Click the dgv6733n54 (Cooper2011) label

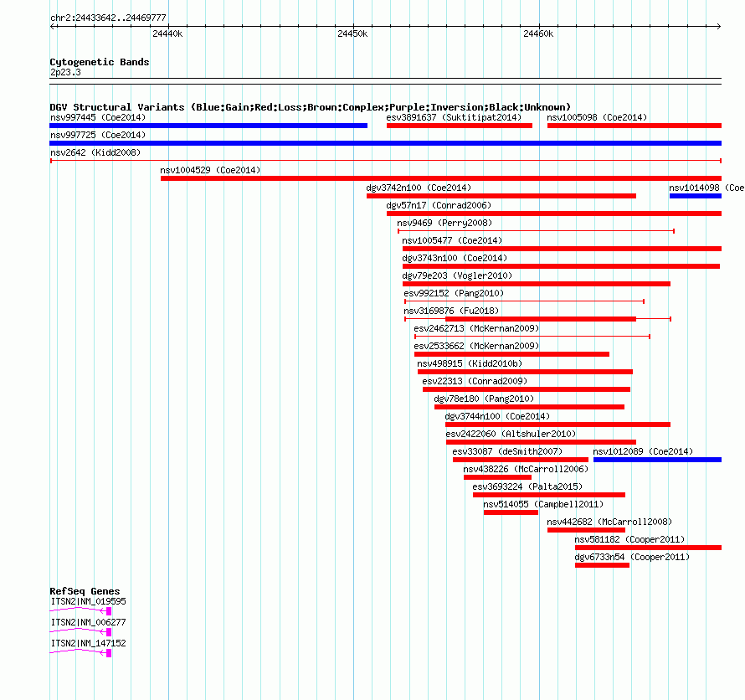632,557
